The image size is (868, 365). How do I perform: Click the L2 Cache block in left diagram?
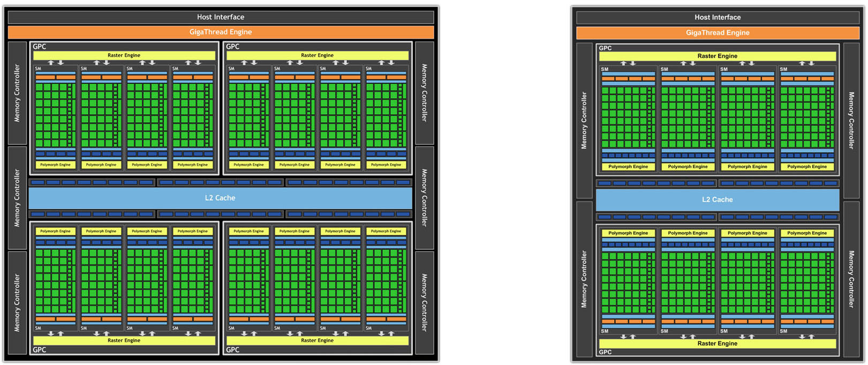tap(220, 198)
